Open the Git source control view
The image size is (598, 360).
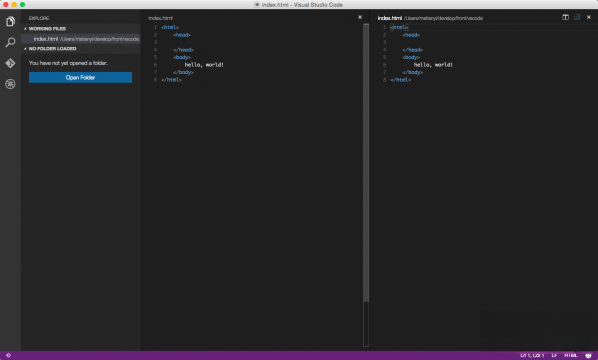(10, 63)
